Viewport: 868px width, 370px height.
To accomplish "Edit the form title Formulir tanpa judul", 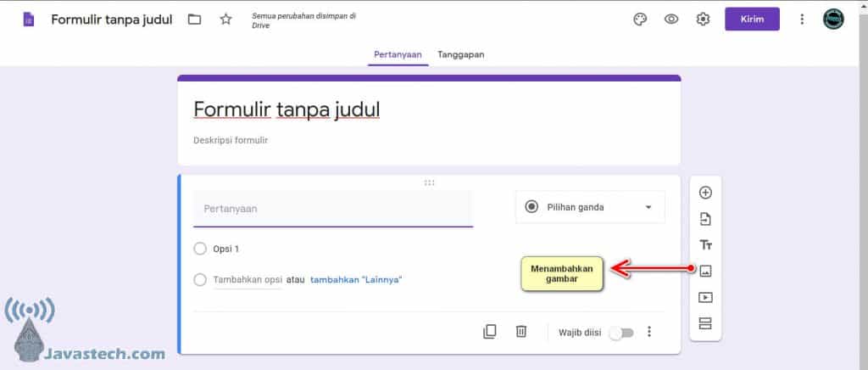I will (x=287, y=110).
